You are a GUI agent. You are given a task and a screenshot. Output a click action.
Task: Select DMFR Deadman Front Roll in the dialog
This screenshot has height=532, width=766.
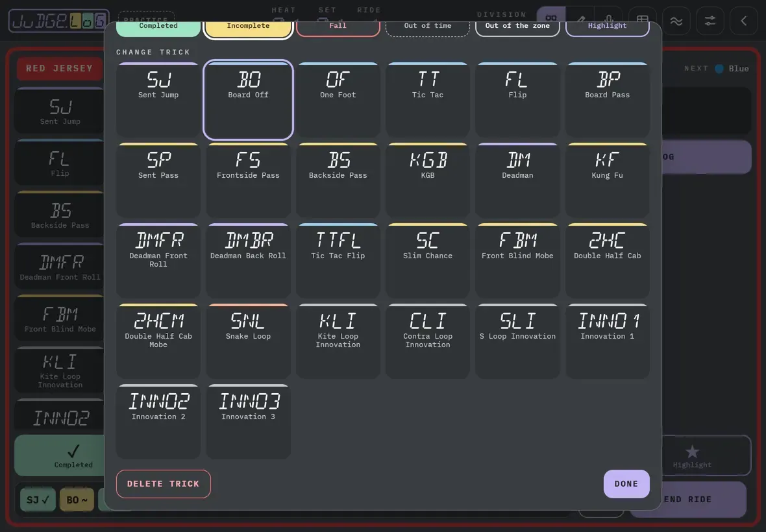[x=158, y=261]
